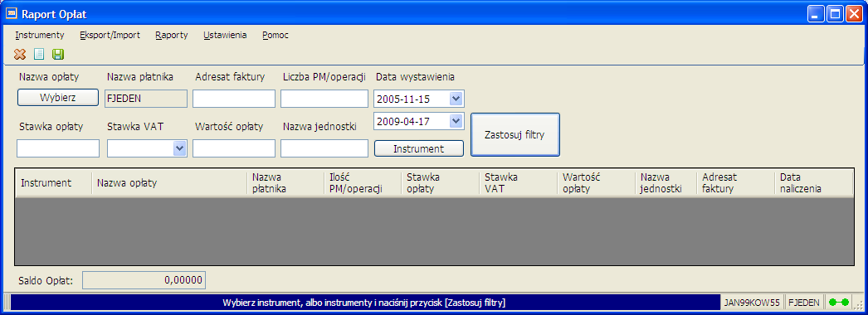The width and height of the screenshot is (868, 315).
Task: Click the Saldo Opłat value field
Action: (144, 280)
